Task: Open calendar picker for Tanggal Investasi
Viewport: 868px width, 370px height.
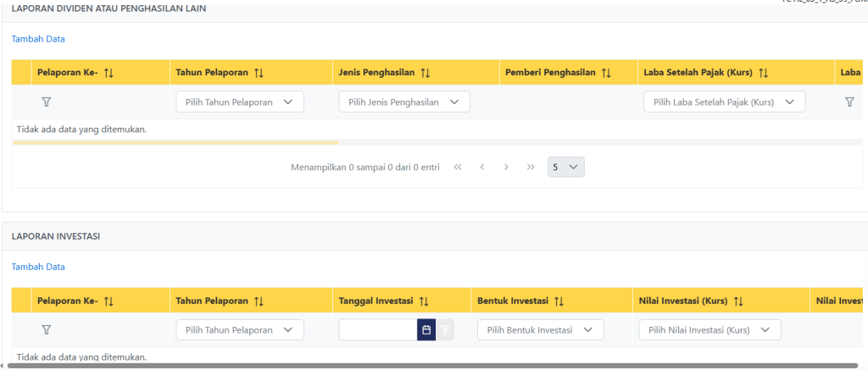Action: (426, 330)
